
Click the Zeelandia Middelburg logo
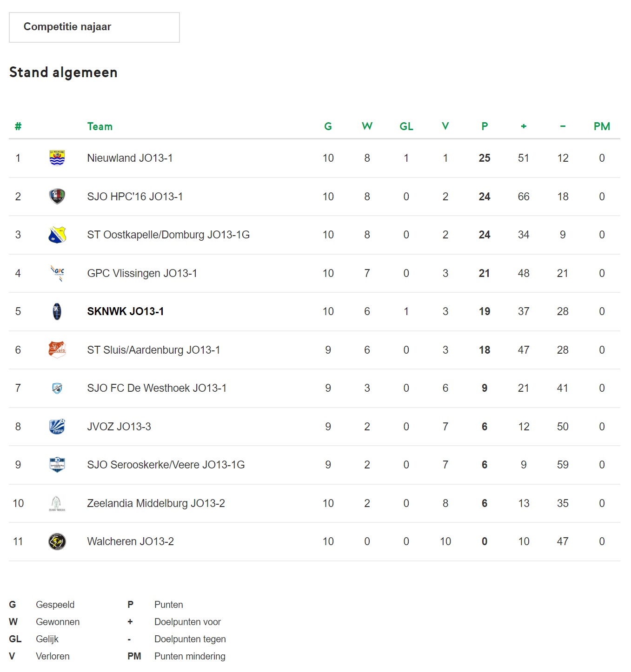[57, 503]
